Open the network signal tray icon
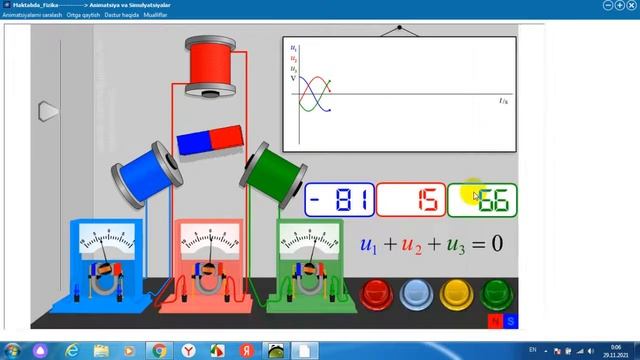This screenshot has width=640, height=360. (x=580, y=351)
